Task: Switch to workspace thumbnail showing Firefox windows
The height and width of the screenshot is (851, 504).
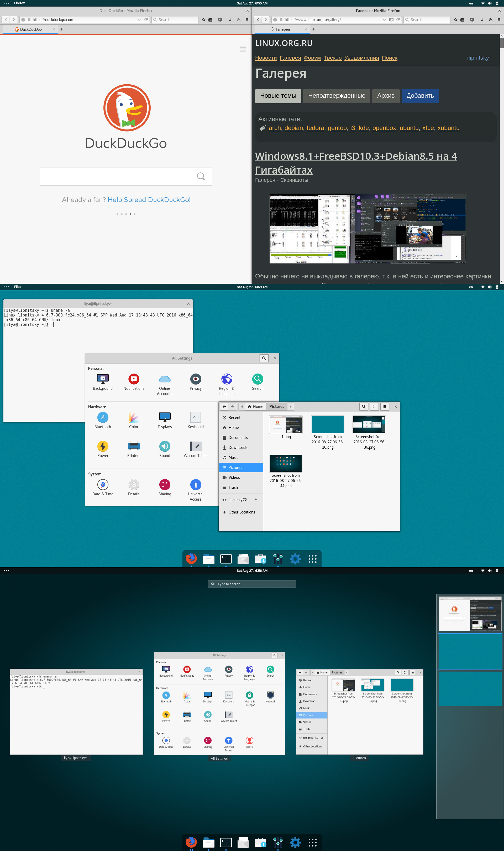Action: pos(470,614)
